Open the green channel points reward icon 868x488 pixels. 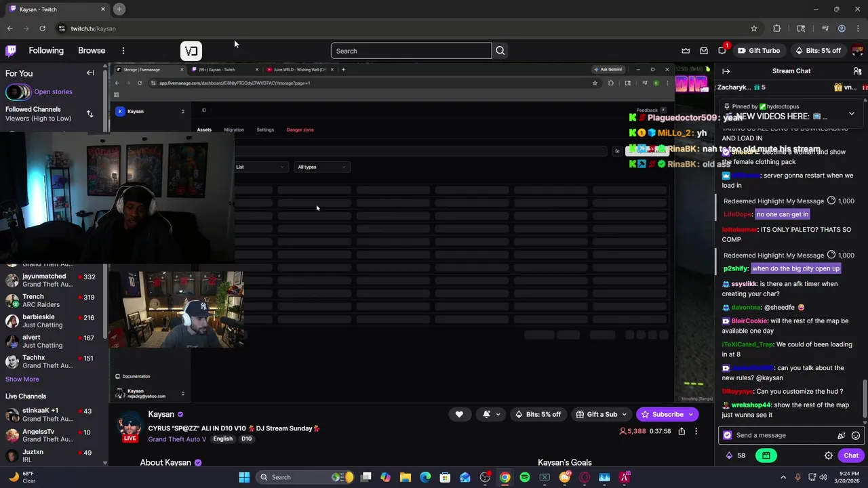(766, 455)
